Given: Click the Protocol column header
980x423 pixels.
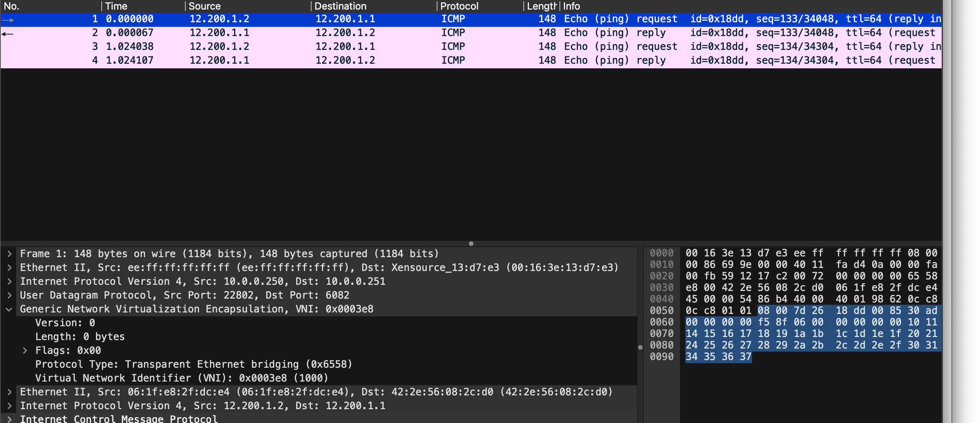Looking at the screenshot, I should [459, 6].
